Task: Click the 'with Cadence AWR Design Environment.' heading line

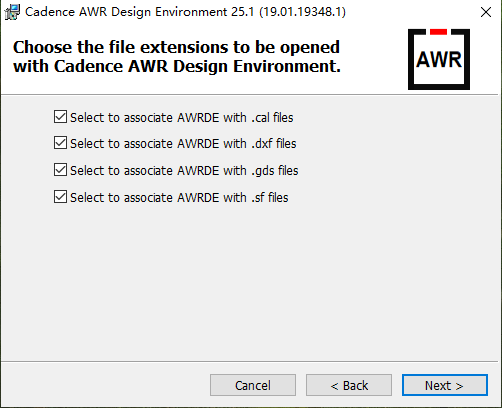Action: pos(177,66)
